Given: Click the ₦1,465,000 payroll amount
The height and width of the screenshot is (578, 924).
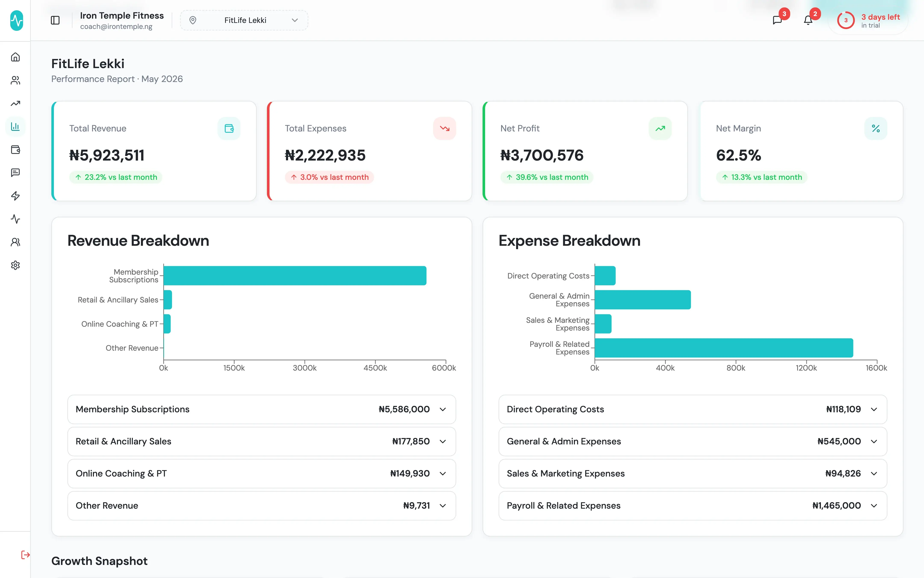Looking at the screenshot, I should point(836,506).
